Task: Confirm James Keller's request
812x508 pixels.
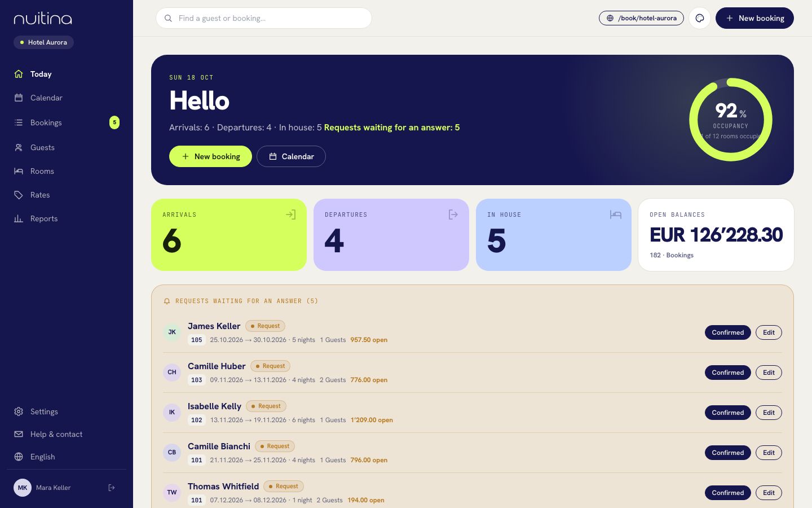Action: click(728, 332)
